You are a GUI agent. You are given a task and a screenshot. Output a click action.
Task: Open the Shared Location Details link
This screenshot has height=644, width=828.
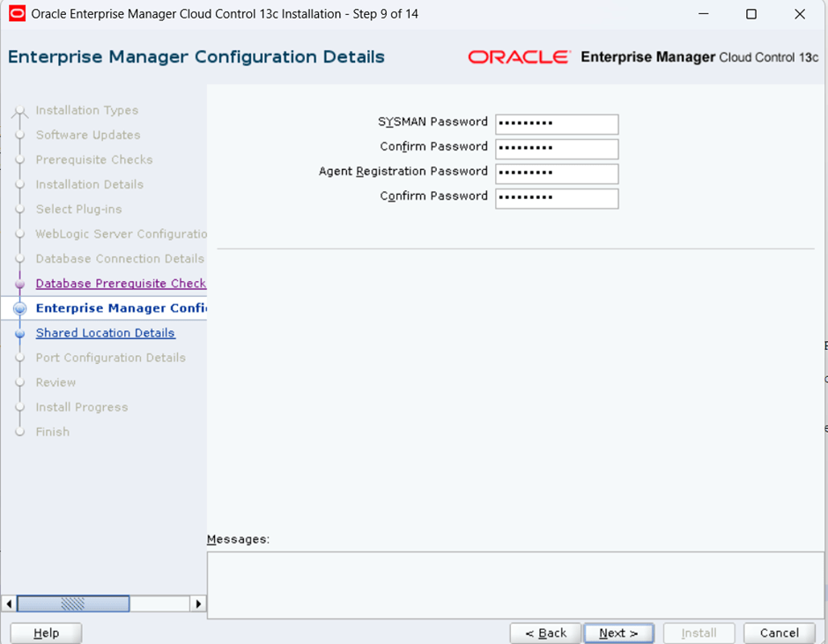[105, 333]
